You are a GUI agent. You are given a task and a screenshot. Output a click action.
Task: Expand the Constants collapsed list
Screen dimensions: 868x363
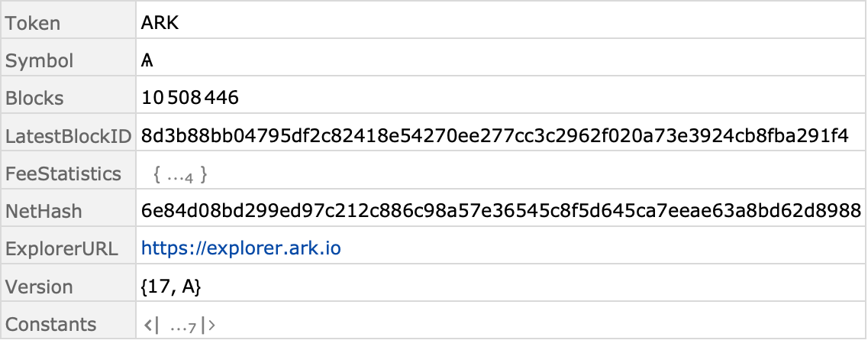pos(180,326)
